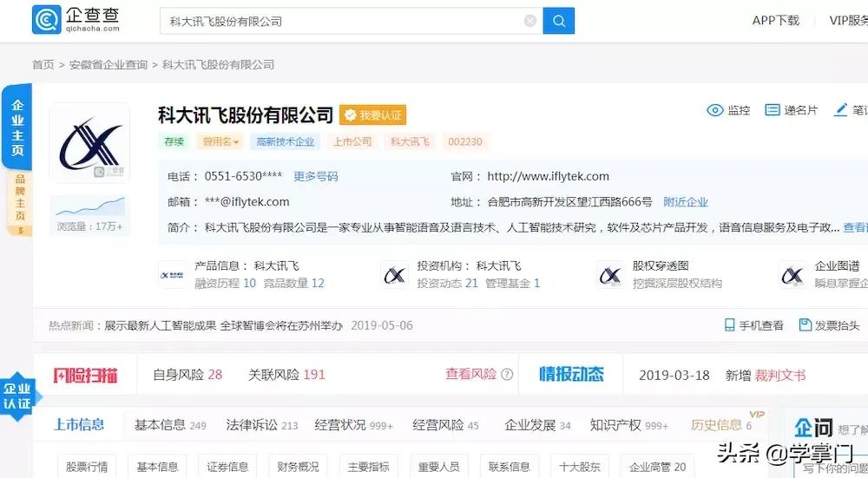
Task: Click the question mark help icon
Action: click(507, 375)
